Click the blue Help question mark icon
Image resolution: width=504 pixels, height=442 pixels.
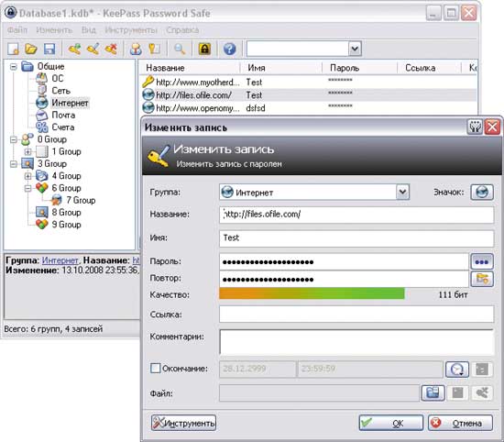(x=229, y=49)
